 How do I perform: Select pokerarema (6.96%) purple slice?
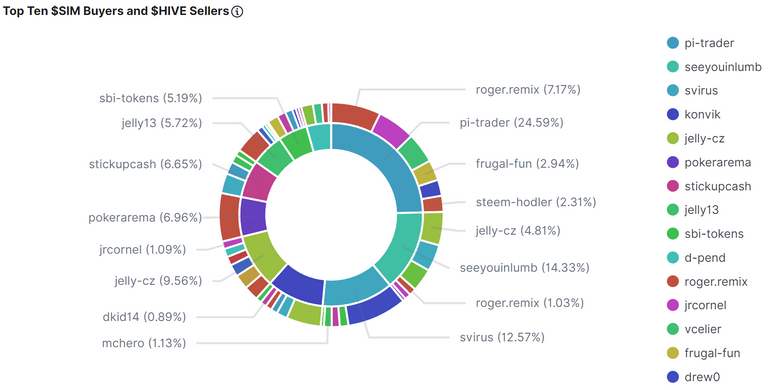point(254,216)
